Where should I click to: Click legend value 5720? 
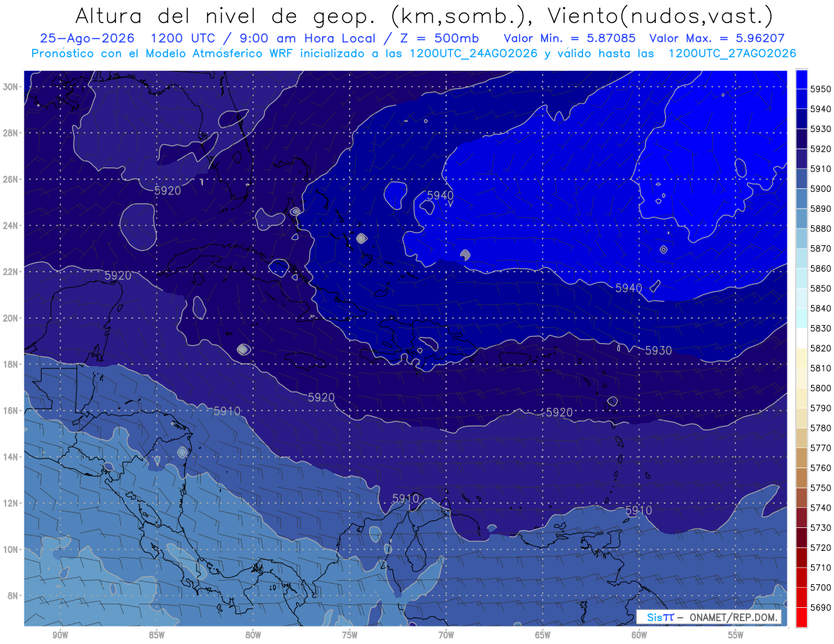click(821, 547)
